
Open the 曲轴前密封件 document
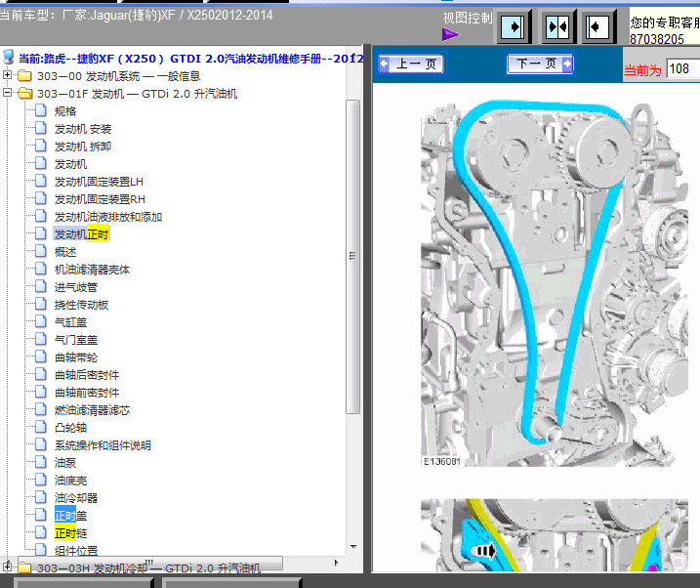pos(87,393)
